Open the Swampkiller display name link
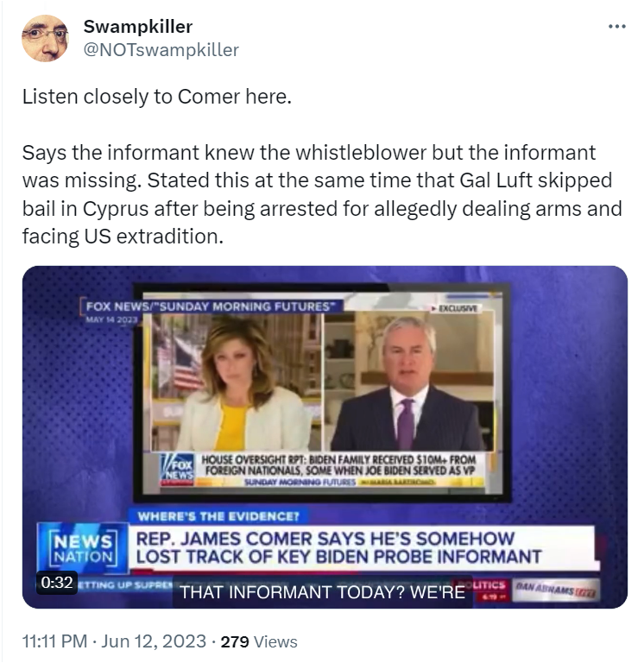This screenshot has height=663, width=644. (x=138, y=27)
